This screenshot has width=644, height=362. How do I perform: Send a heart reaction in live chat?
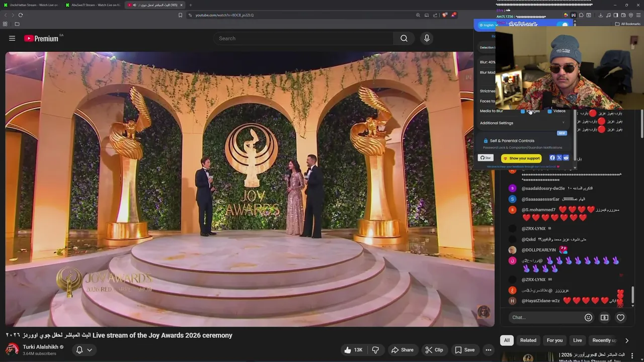tap(620, 317)
